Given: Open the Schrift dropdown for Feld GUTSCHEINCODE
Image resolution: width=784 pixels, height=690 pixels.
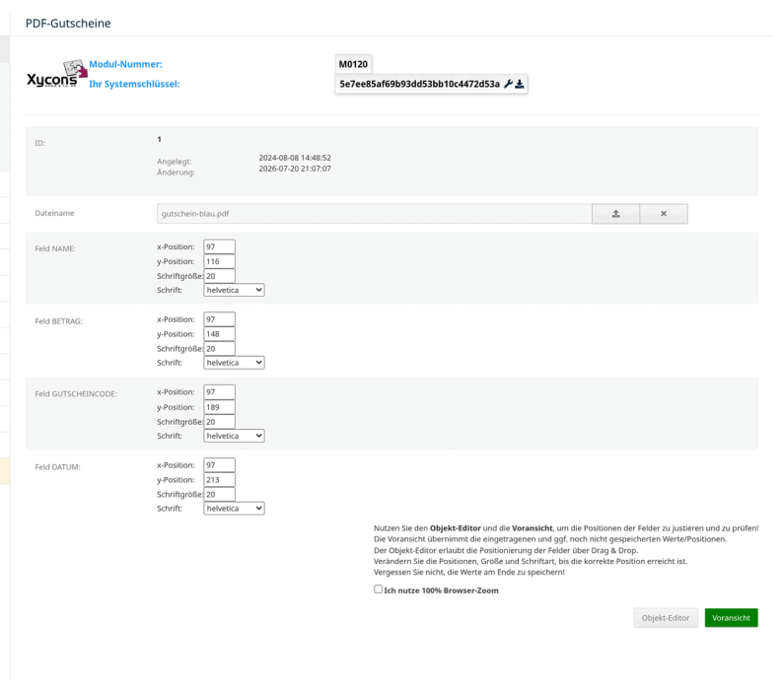Looking at the screenshot, I should pos(234,436).
